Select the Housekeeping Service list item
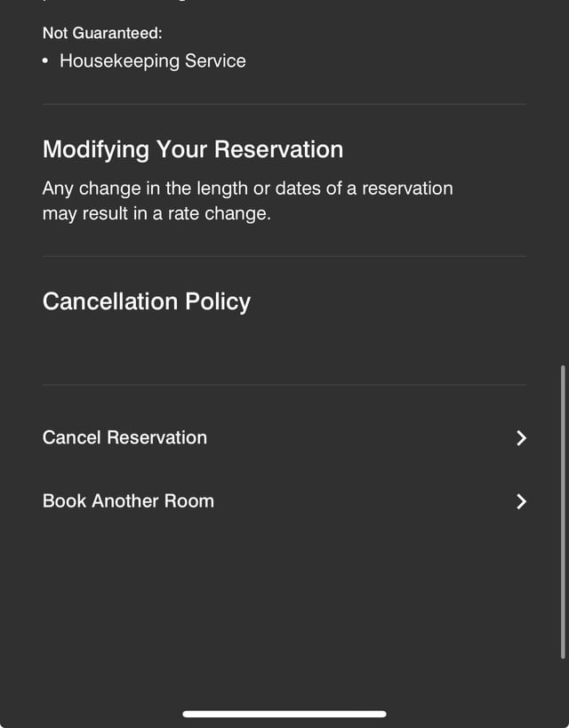The image size is (569, 728). point(153,60)
